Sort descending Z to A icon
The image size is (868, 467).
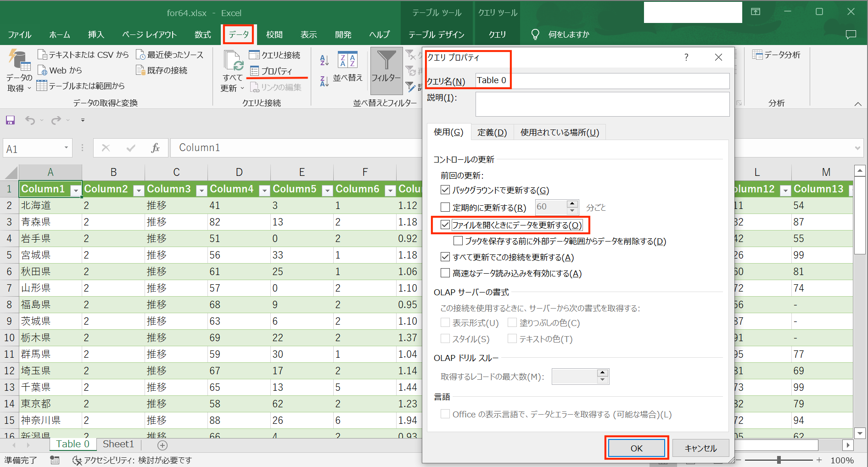324,81
